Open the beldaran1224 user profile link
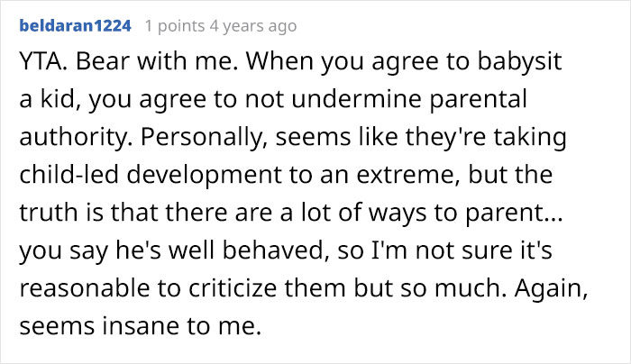The width and height of the screenshot is (631, 364). [76, 25]
